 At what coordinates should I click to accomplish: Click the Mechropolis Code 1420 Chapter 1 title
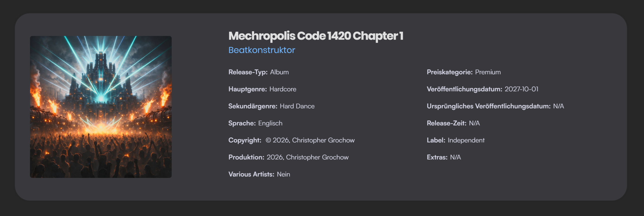[x=316, y=36]
